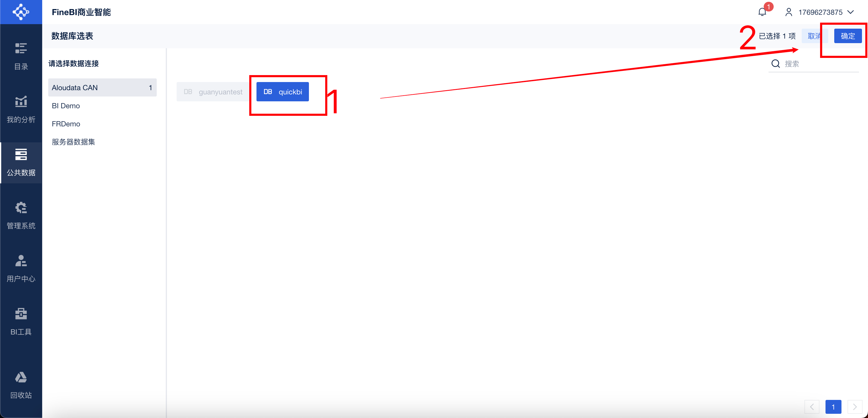This screenshot has height=418, width=868.
Task: Open the 目录 directory sidebar icon
Action: (21, 49)
